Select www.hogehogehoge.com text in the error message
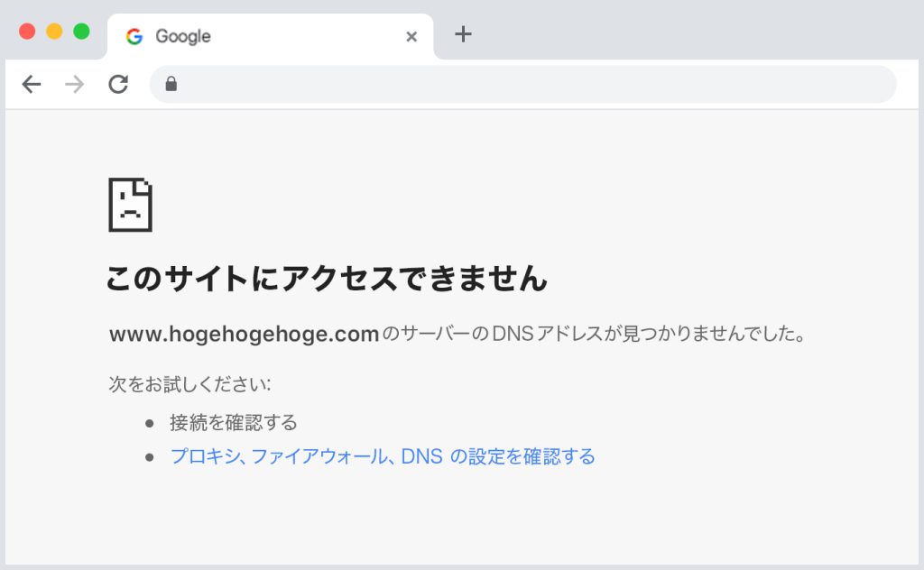 tap(244, 334)
